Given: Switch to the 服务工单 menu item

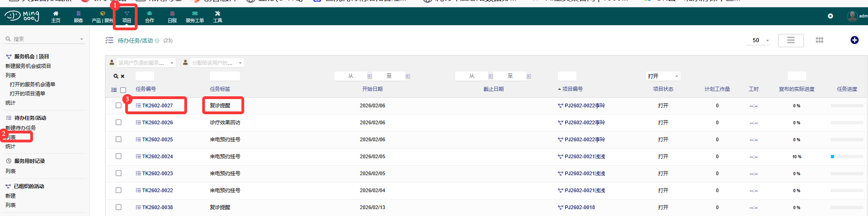Looking at the screenshot, I should pos(194,17).
